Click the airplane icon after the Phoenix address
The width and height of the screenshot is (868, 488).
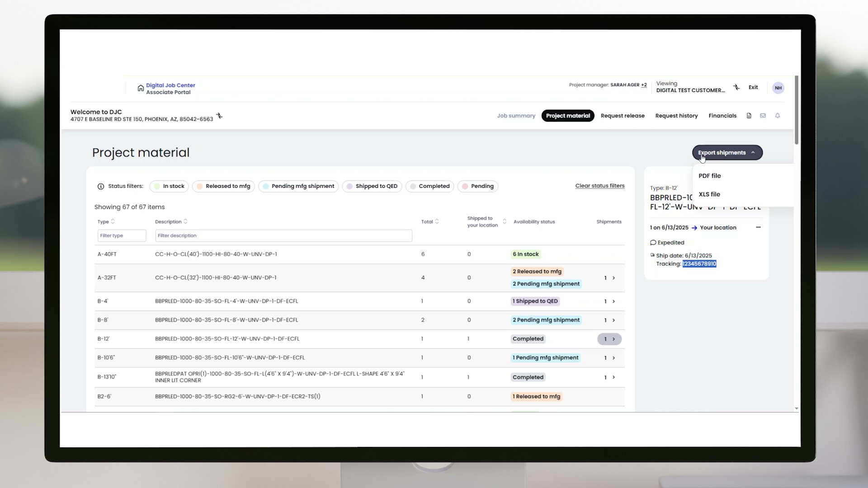coord(219,116)
